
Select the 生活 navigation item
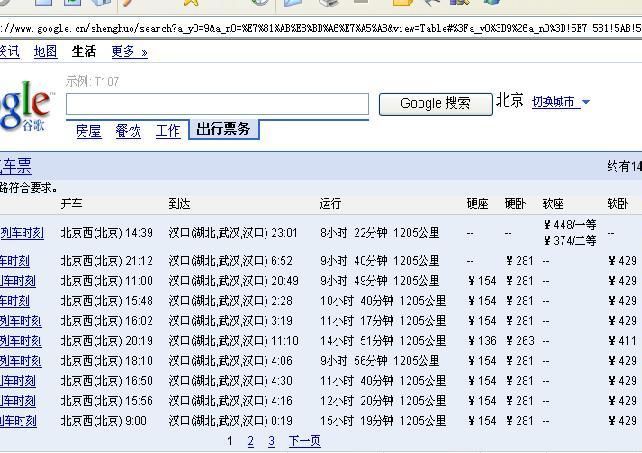(x=84, y=52)
